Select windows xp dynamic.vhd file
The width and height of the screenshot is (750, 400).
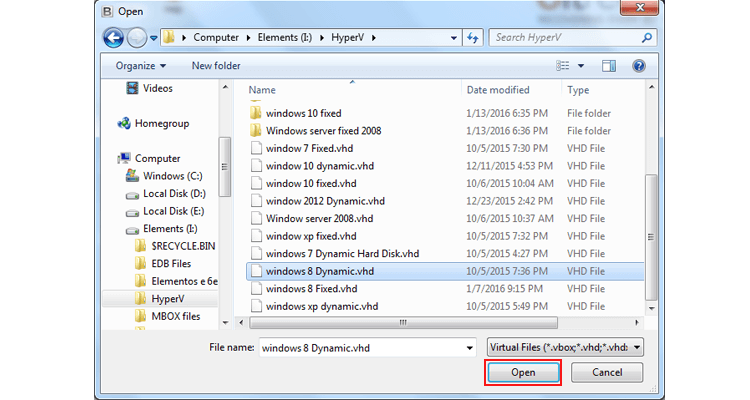tap(322, 306)
